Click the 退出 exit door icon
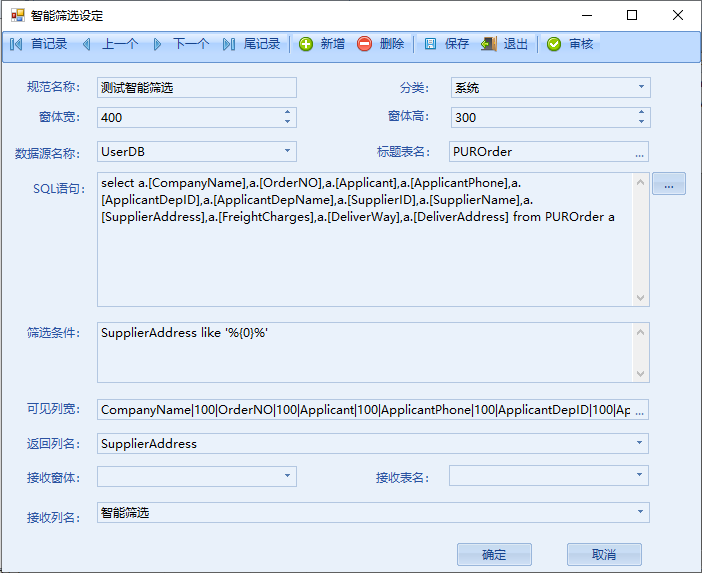 [488, 44]
